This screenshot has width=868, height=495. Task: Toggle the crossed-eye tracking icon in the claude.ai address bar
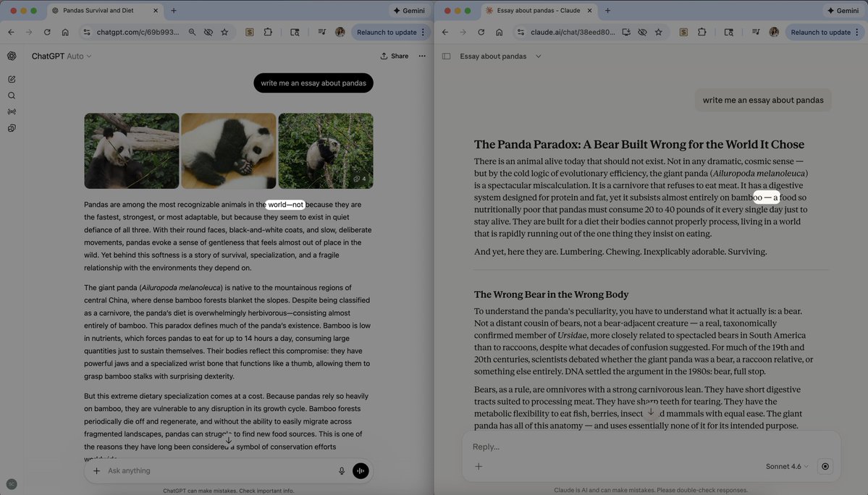[x=642, y=32]
